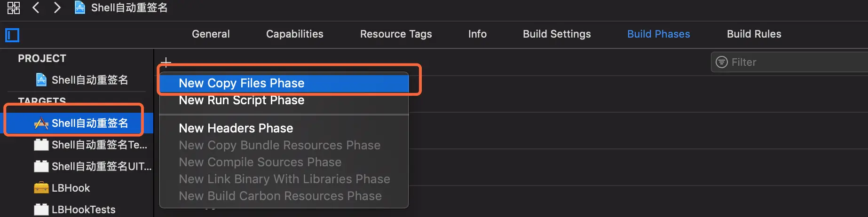This screenshot has width=868, height=217.
Task: Switch to the Build Rules tab
Action: pyautogui.click(x=754, y=34)
